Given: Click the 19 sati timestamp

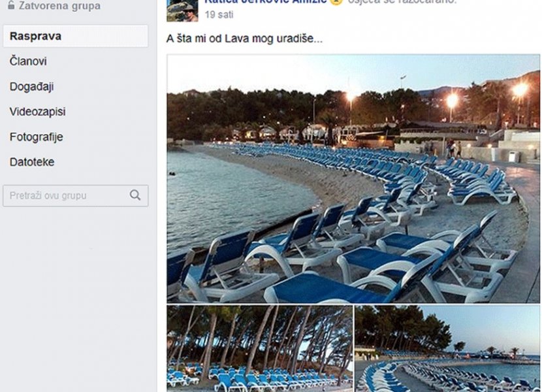Looking at the screenshot, I should pos(219,14).
